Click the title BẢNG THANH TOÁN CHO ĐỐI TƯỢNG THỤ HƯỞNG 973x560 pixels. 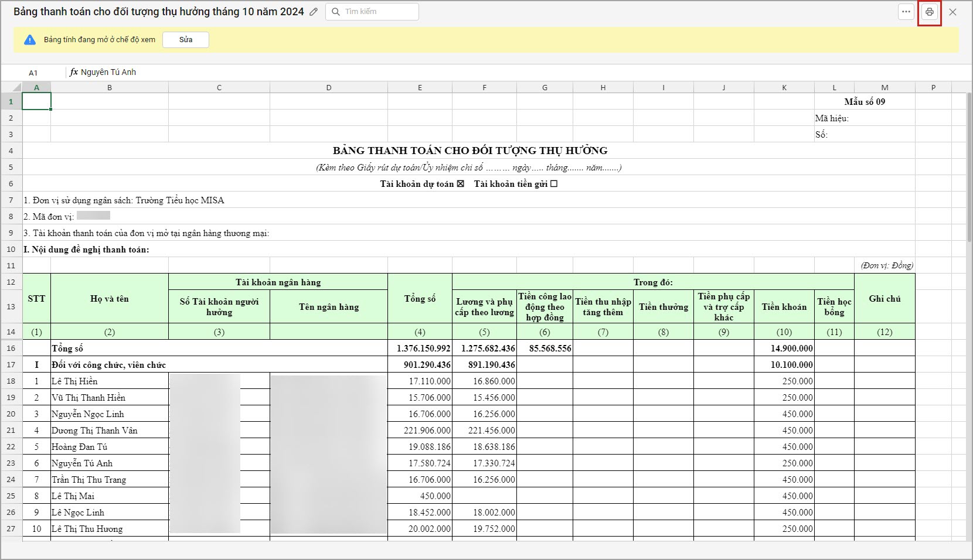point(470,151)
